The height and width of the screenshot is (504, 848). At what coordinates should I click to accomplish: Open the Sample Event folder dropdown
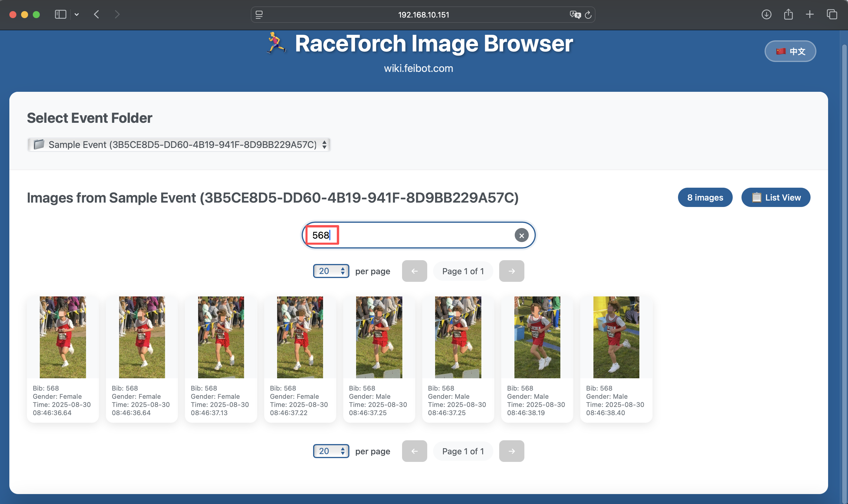point(179,145)
